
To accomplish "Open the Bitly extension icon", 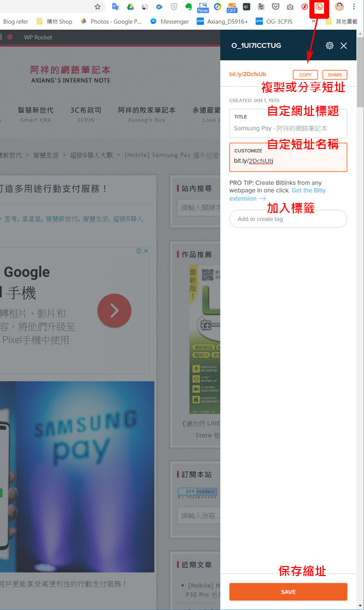I will [x=320, y=7].
